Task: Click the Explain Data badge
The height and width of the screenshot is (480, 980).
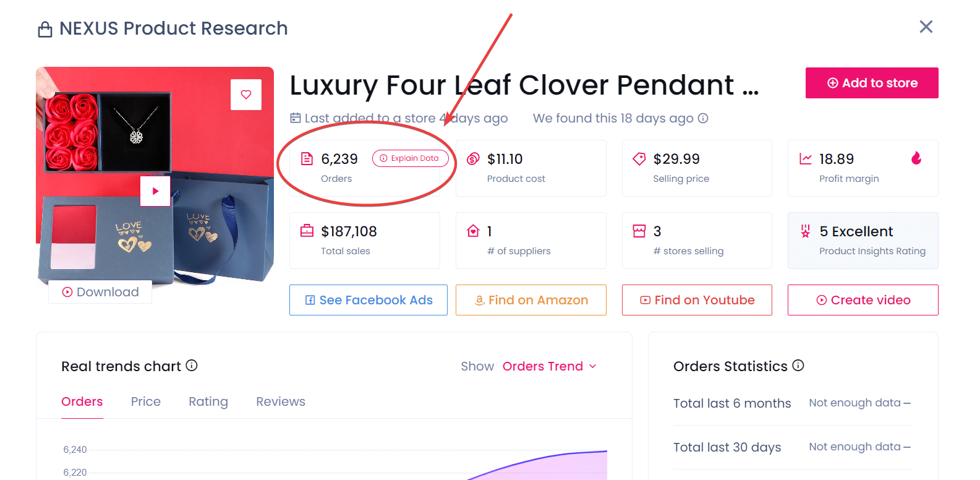Action: click(x=410, y=158)
